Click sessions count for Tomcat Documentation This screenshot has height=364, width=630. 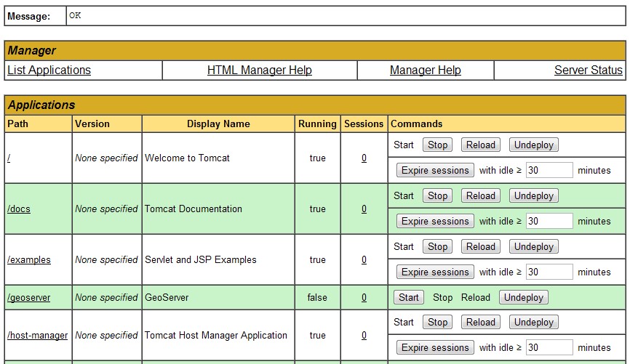364,209
